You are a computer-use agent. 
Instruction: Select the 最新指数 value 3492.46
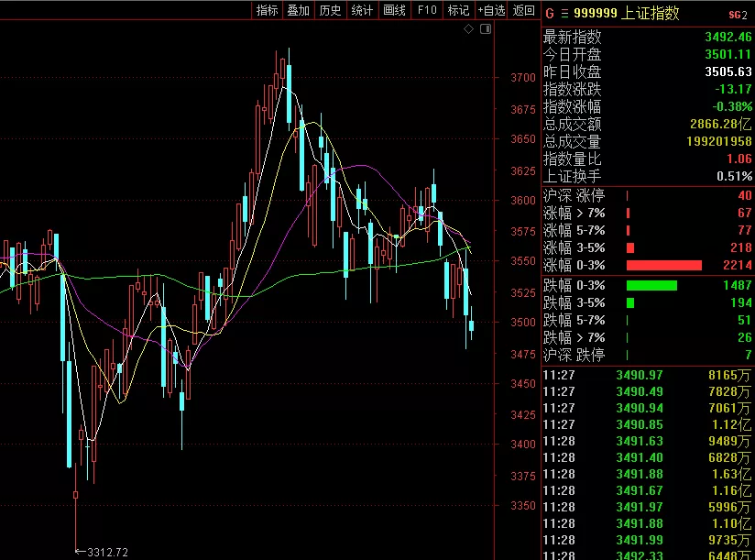[x=728, y=37]
